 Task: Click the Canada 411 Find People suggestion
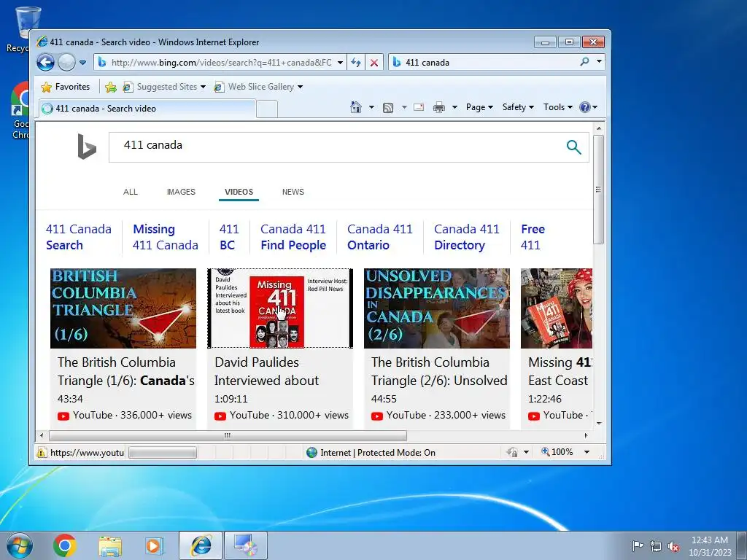click(293, 237)
